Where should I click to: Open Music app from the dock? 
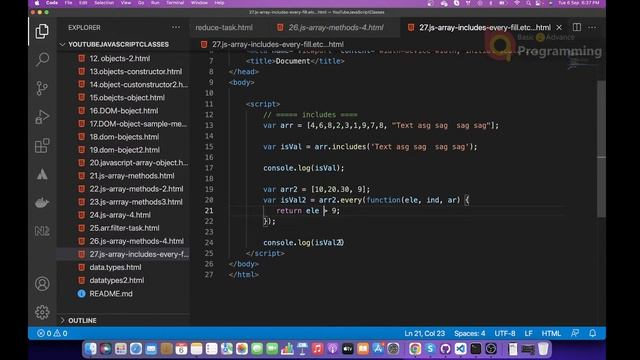pyautogui.click(x=317, y=349)
